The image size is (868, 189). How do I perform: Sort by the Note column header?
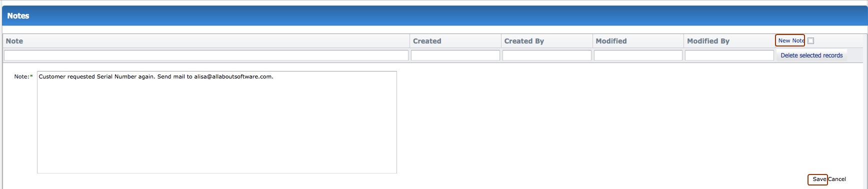click(14, 41)
